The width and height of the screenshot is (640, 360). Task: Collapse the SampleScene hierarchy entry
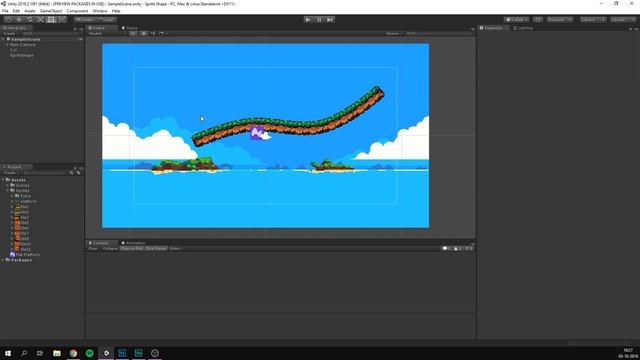4,39
